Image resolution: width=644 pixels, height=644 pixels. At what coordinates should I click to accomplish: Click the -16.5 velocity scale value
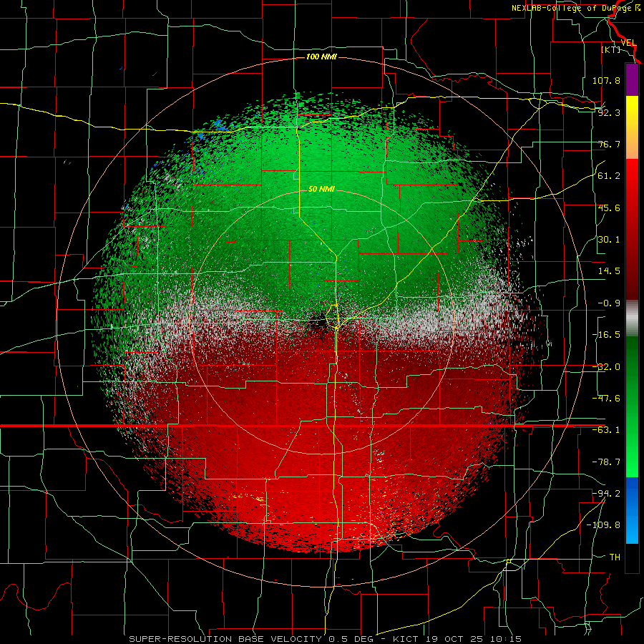606,335
